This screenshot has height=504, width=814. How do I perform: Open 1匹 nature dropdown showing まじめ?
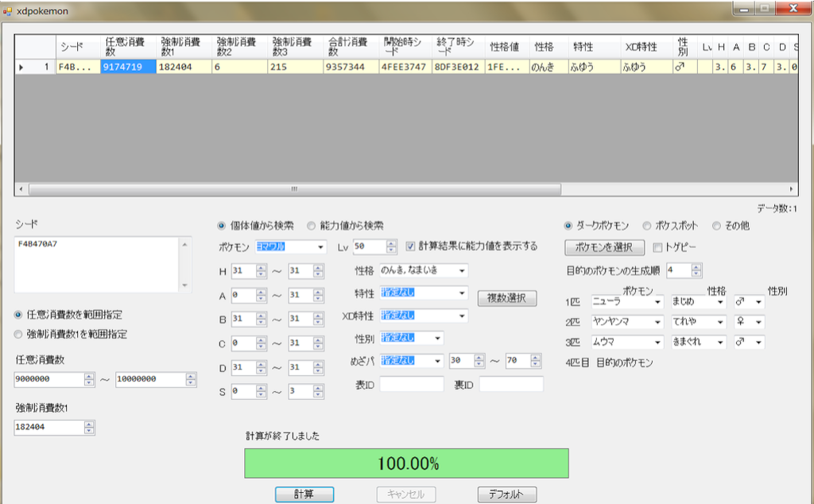720,302
